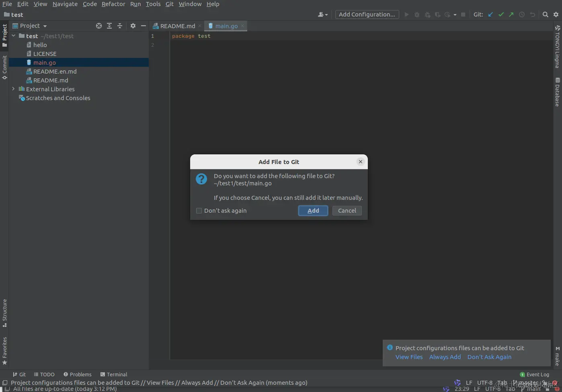
Task: Open the Git menu
Action: (170, 4)
